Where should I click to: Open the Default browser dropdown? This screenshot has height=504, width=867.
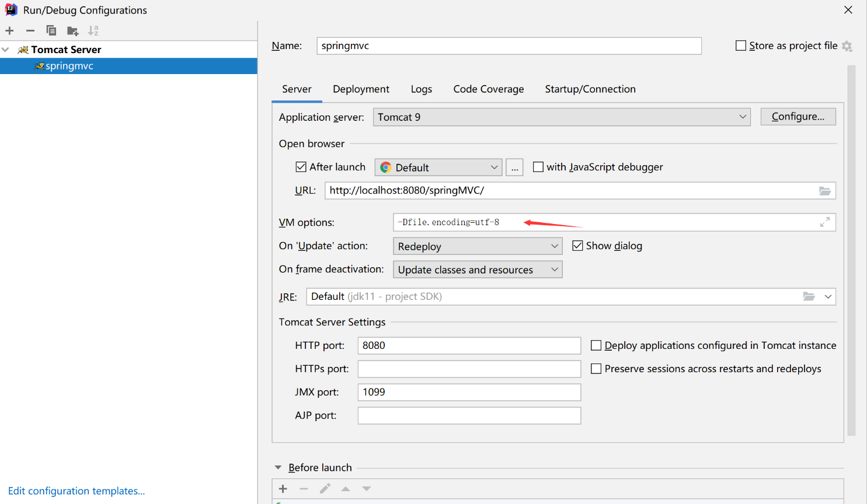pyautogui.click(x=438, y=167)
